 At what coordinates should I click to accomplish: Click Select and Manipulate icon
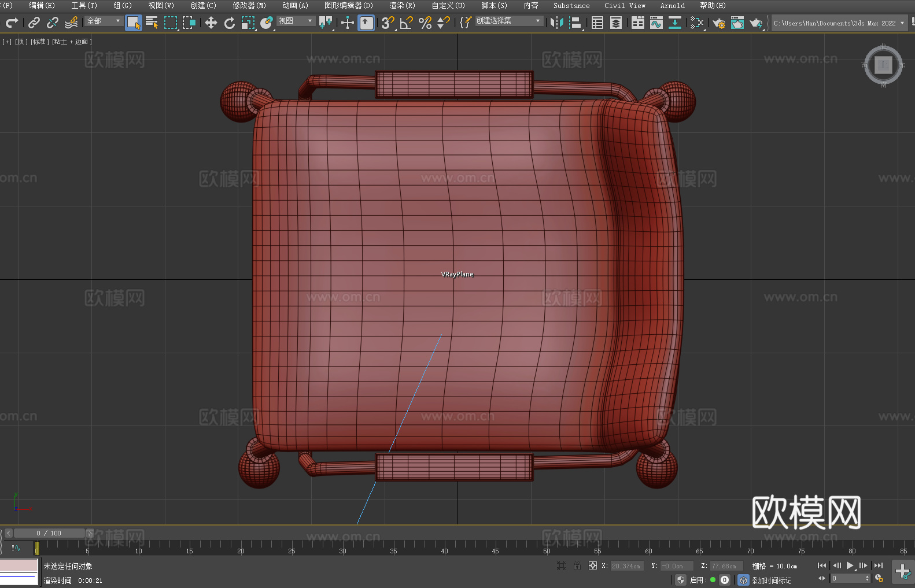(x=347, y=23)
